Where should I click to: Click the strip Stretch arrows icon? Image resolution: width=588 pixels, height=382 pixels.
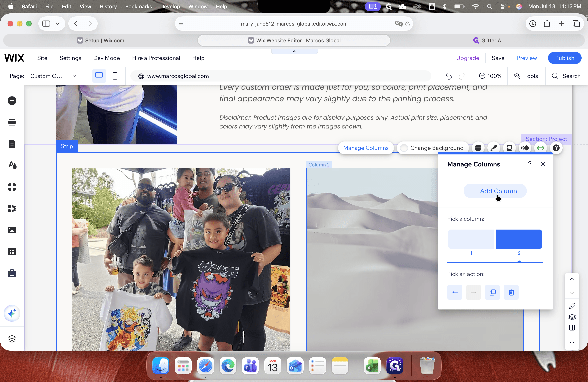tap(541, 148)
